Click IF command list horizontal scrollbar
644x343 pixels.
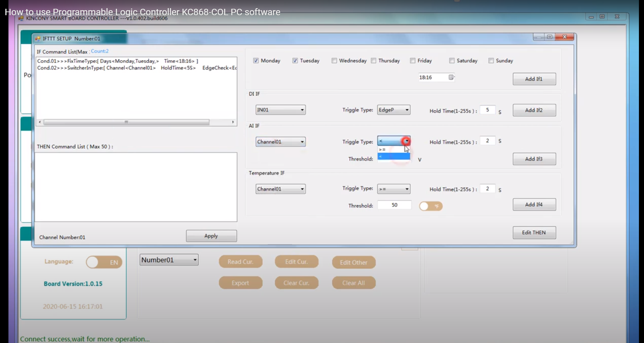[x=126, y=122]
